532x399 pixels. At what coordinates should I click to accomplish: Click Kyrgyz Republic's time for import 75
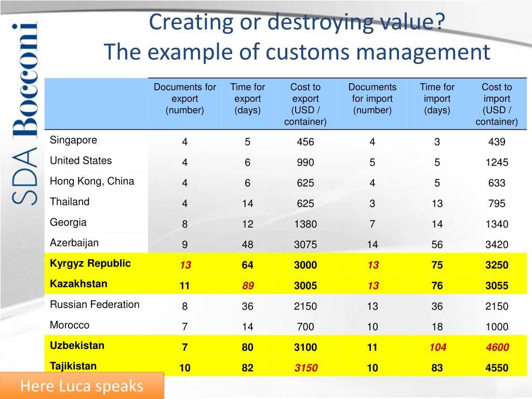click(437, 265)
